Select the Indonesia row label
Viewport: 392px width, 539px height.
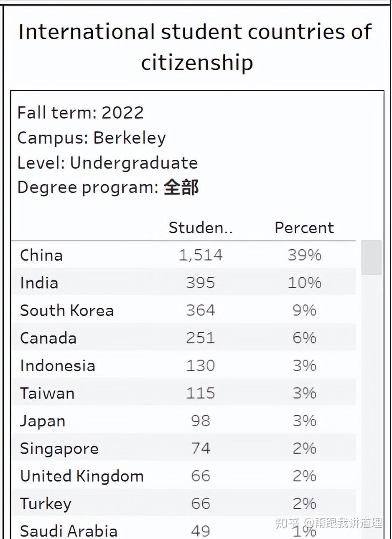58,365
